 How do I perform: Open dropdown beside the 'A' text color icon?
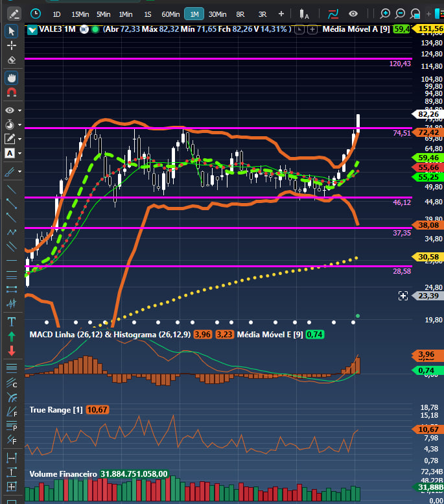pos(20,154)
